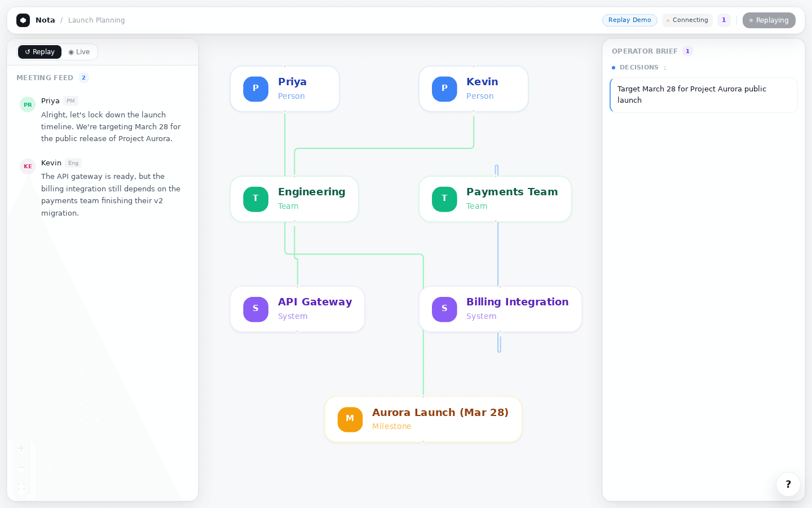
Task: Fit the graph using the fit-view icon
Action: pos(21,487)
